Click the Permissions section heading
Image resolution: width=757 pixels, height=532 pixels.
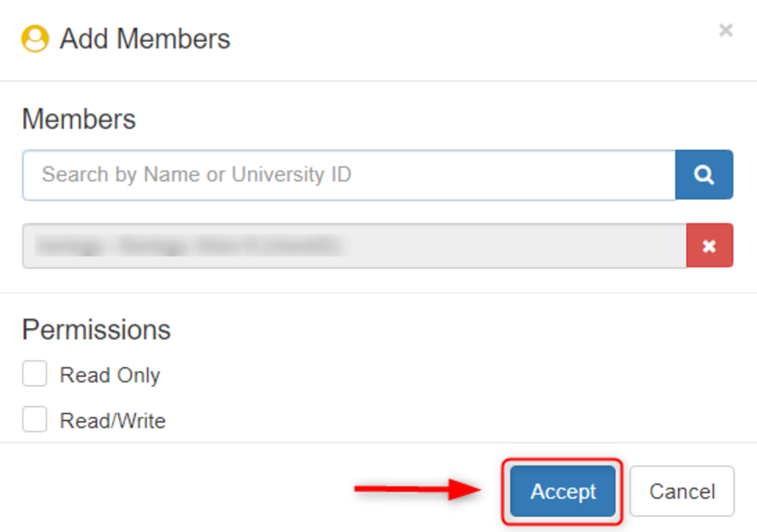point(95,330)
